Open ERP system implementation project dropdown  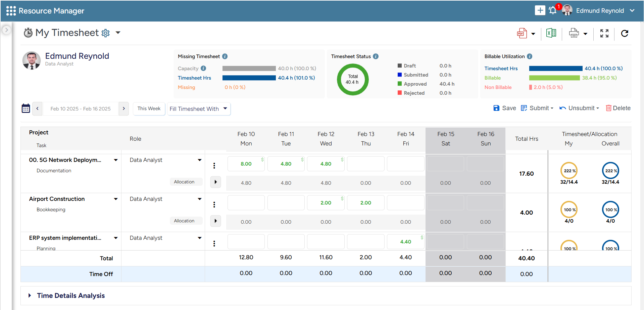(x=116, y=238)
